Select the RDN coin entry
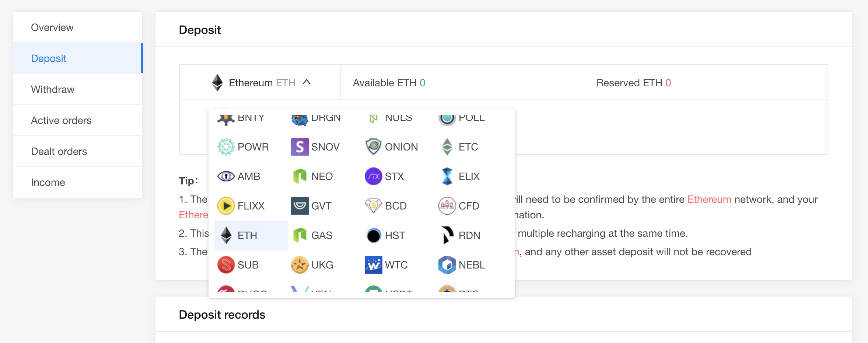Screen dimensions: 868x343 coord(469,235)
